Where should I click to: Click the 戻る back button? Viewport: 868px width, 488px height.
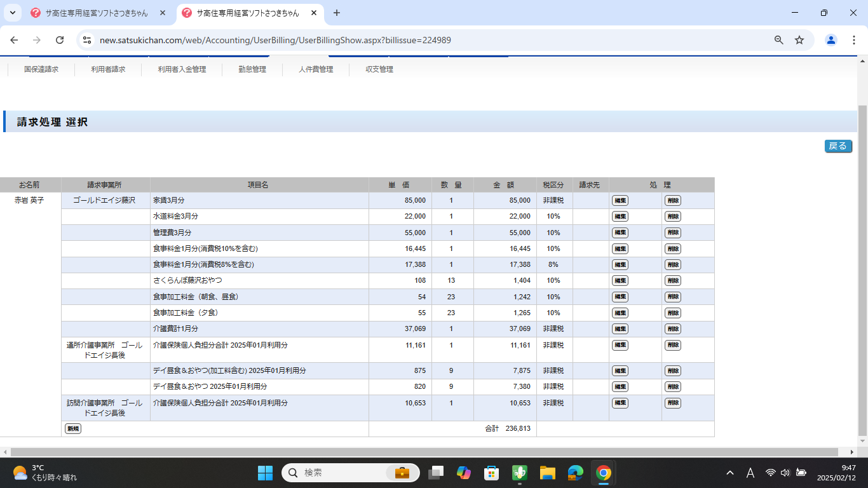(837, 146)
